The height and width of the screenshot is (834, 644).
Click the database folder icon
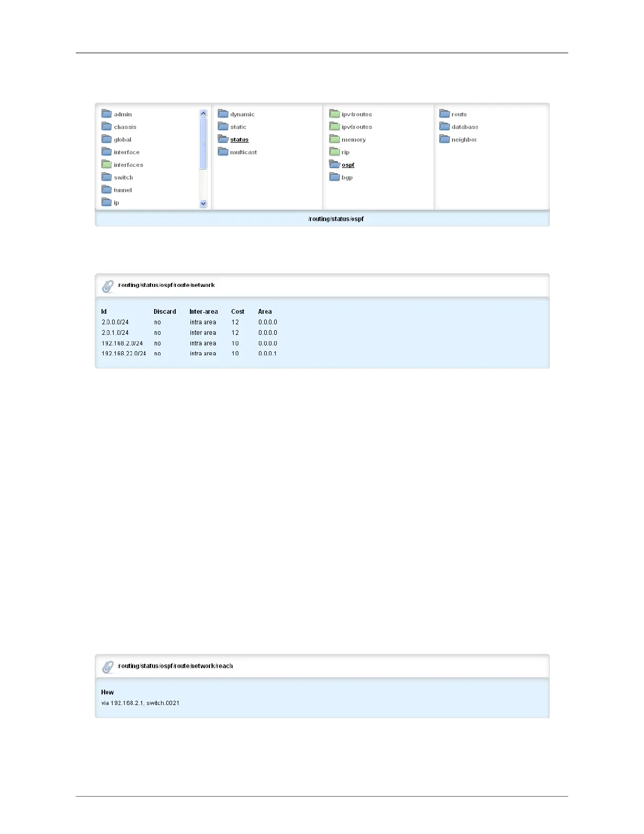point(445,126)
